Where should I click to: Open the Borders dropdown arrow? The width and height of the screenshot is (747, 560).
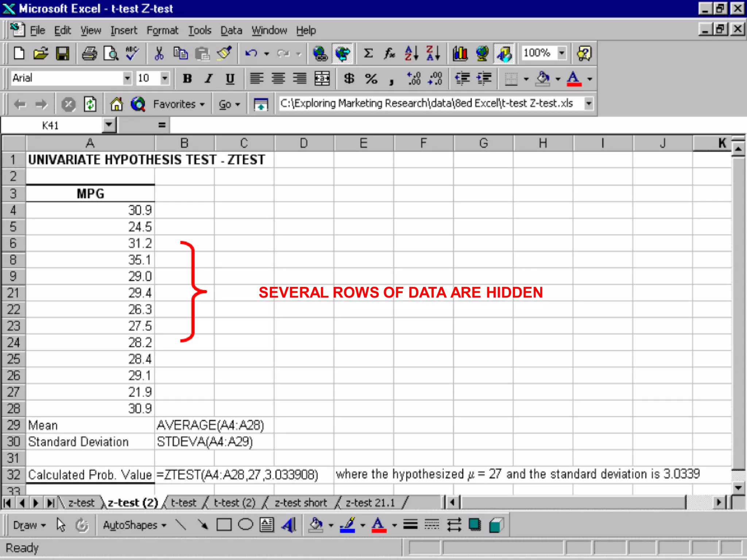click(x=526, y=78)
